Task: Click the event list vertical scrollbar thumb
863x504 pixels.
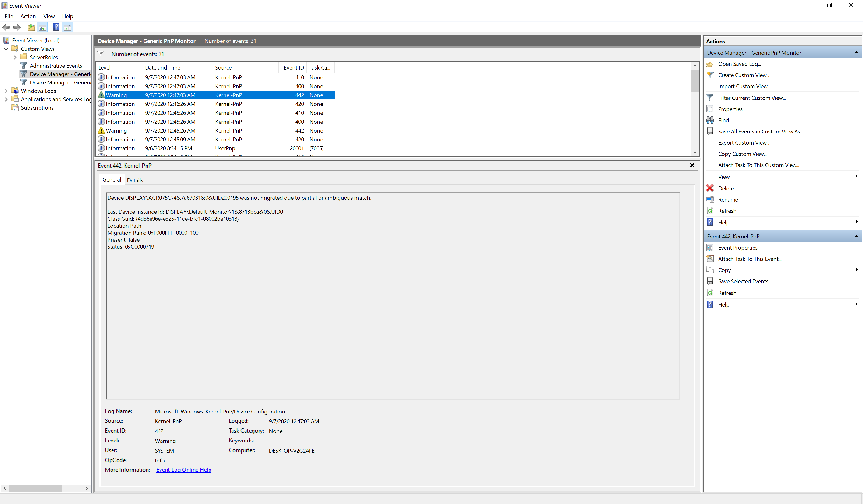Action: (x=695, y=81)
